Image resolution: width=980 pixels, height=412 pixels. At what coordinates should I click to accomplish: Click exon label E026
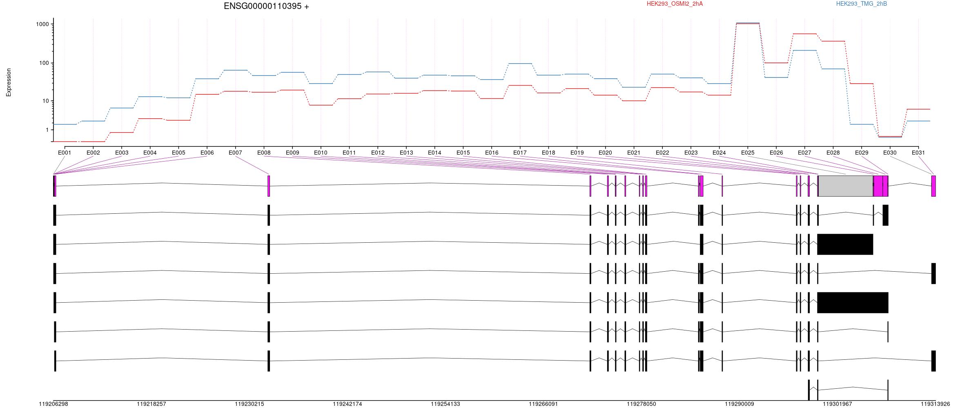coord(776,153)
